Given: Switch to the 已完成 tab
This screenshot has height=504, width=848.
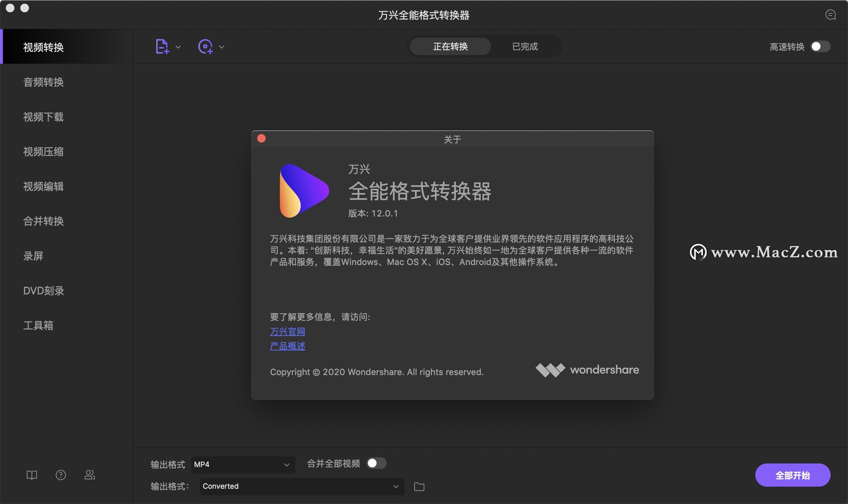Looking at the screenshot, I should click(x=525, y=46).
